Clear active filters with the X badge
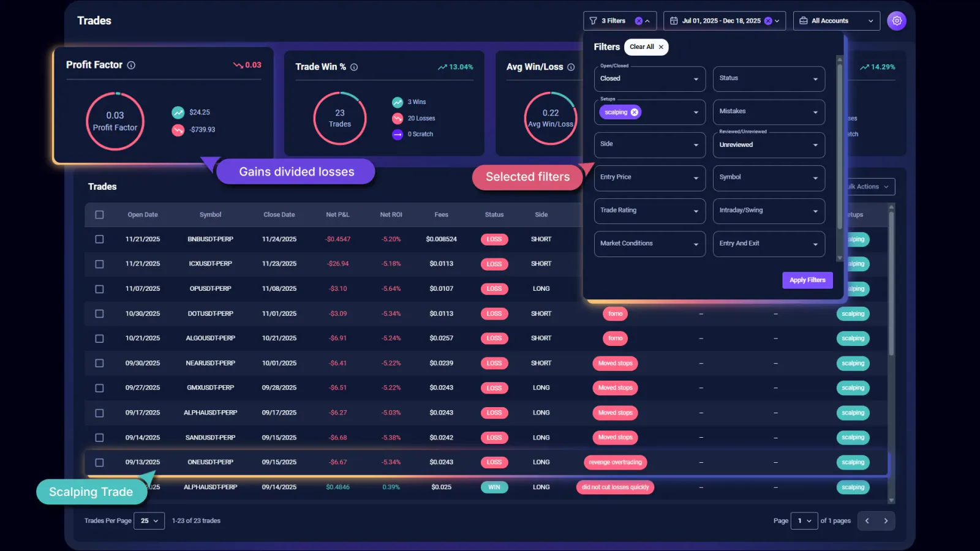 [x=639, y=21]
